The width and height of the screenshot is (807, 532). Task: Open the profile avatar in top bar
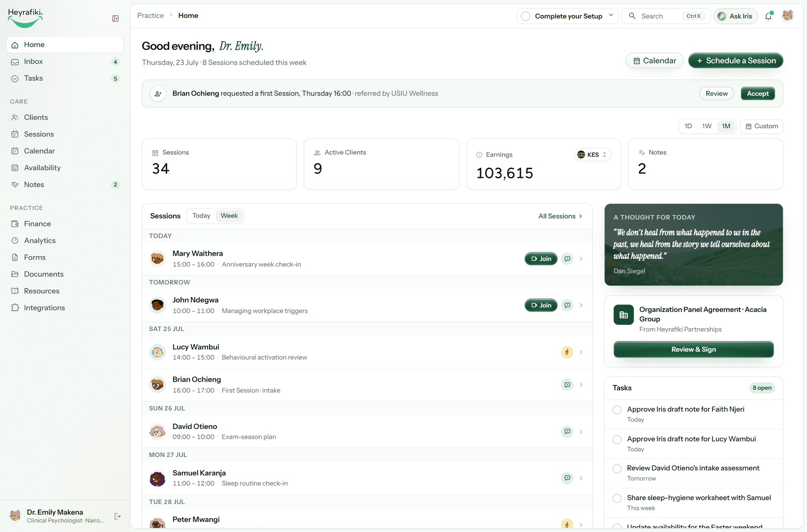point(787,16)
